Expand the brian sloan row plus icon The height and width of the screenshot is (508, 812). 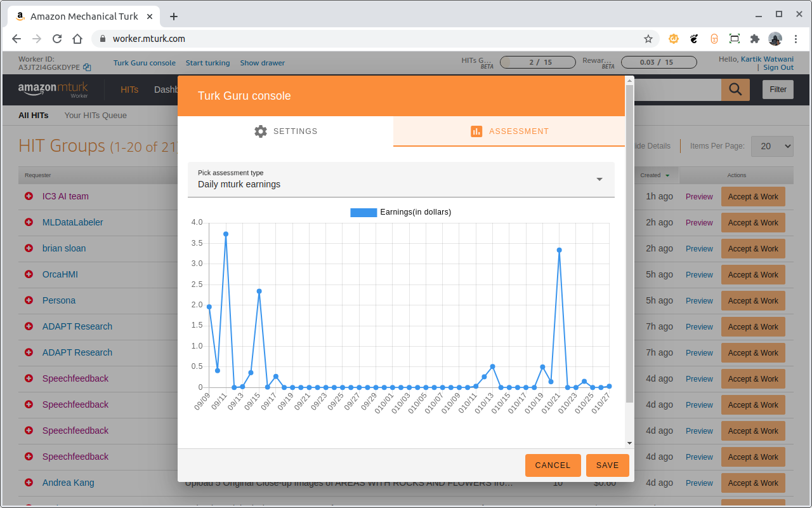point(29,248)
